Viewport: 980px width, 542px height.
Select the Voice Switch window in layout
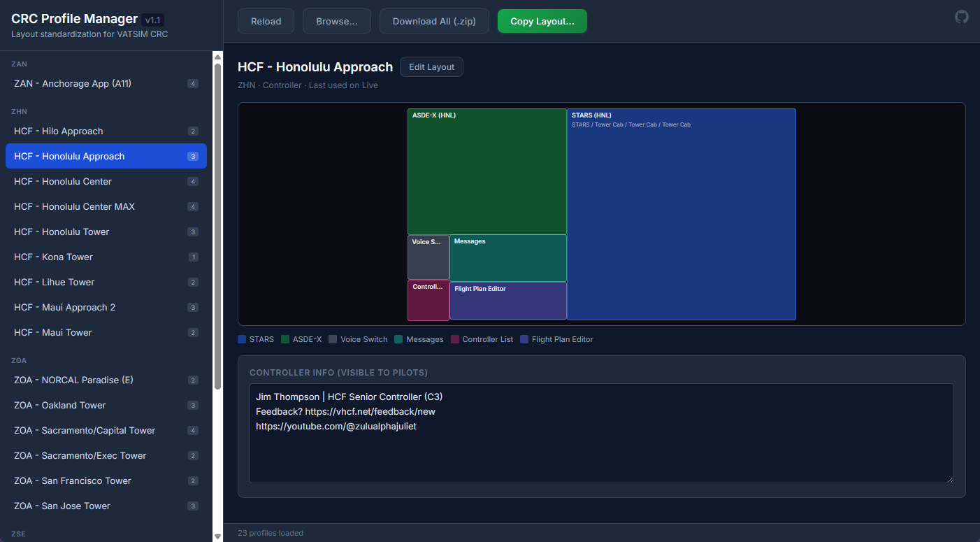[428, 257]
